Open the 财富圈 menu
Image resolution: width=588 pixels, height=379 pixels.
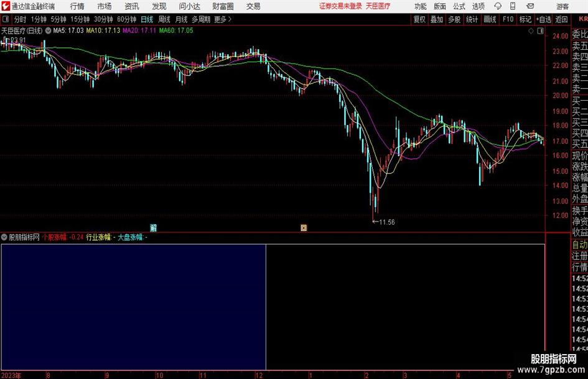pos(223,6)
